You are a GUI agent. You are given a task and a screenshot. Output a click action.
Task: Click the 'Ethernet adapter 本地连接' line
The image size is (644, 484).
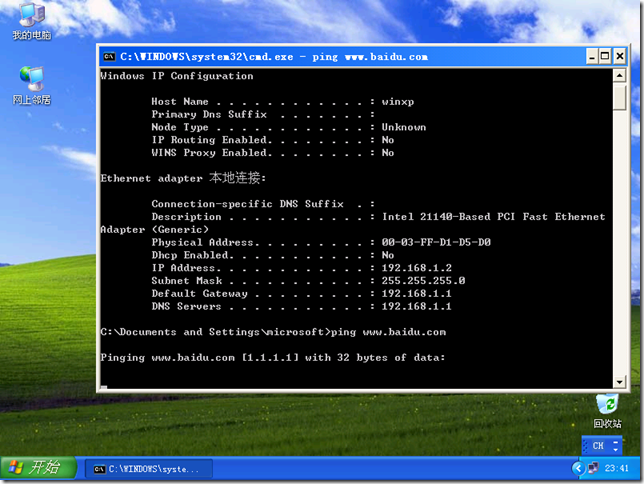pos(183,178)
